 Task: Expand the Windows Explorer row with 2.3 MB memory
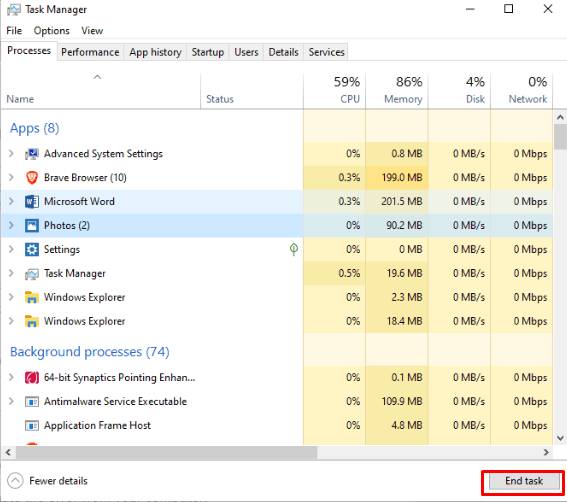coord(11,297)
